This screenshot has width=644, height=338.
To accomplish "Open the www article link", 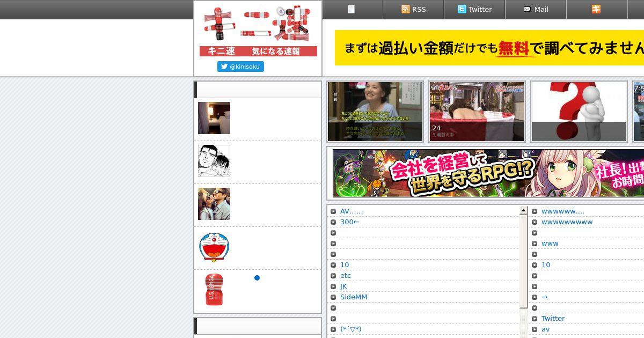I will (550, 244).
